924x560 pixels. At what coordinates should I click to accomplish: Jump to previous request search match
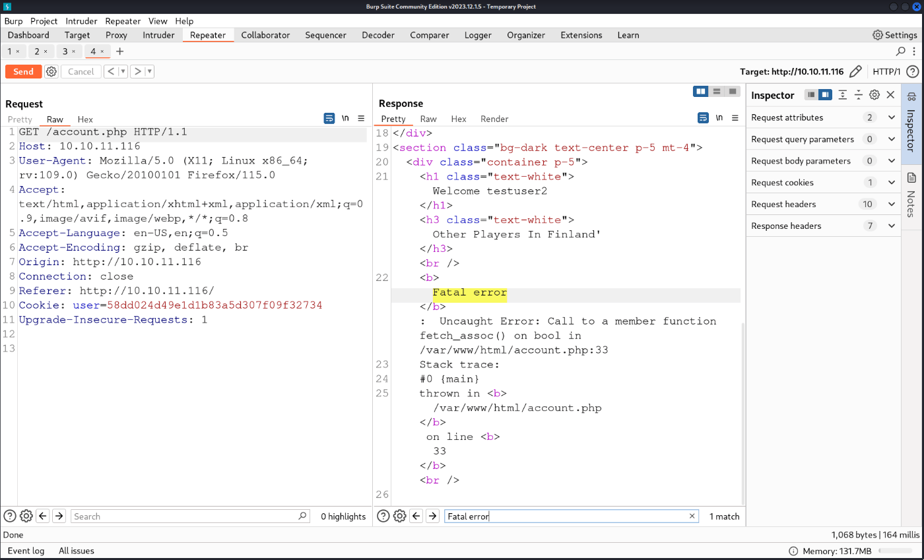[42, 516]
